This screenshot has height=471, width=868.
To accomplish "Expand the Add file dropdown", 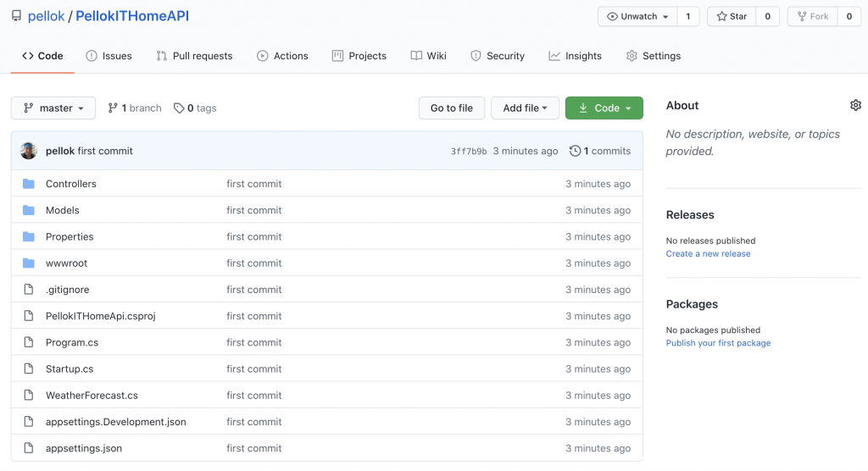I will point(525,108).
